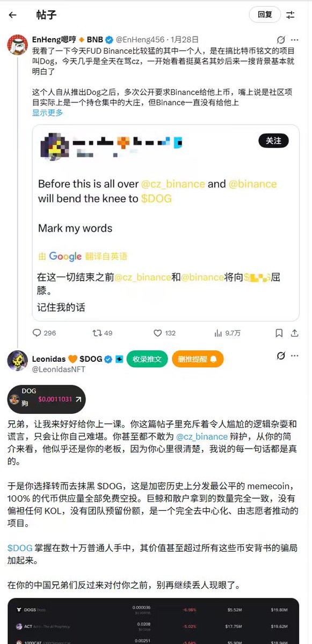Open EnHeng's profile avatar
The image size is (312, 644).
pos(18,45)
